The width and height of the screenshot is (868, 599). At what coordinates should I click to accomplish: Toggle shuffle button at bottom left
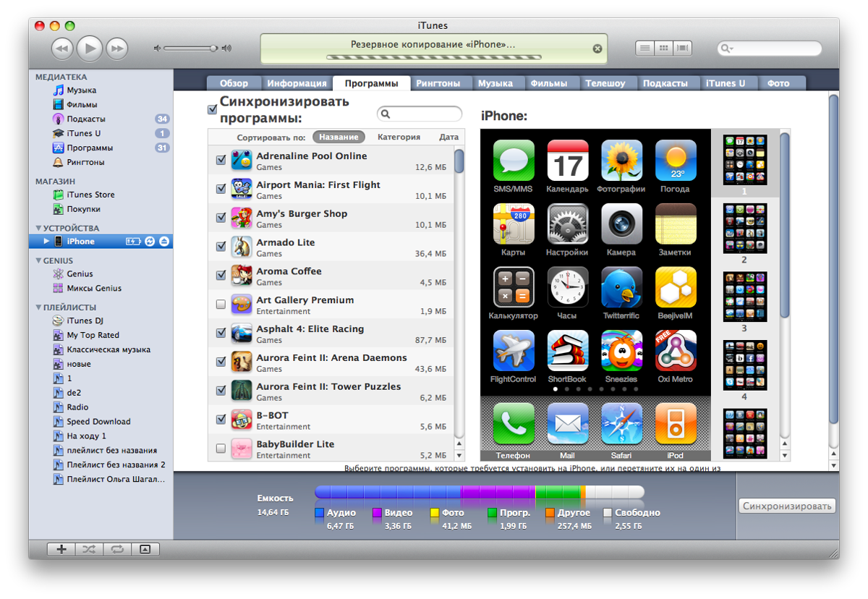tap(89, 550)
